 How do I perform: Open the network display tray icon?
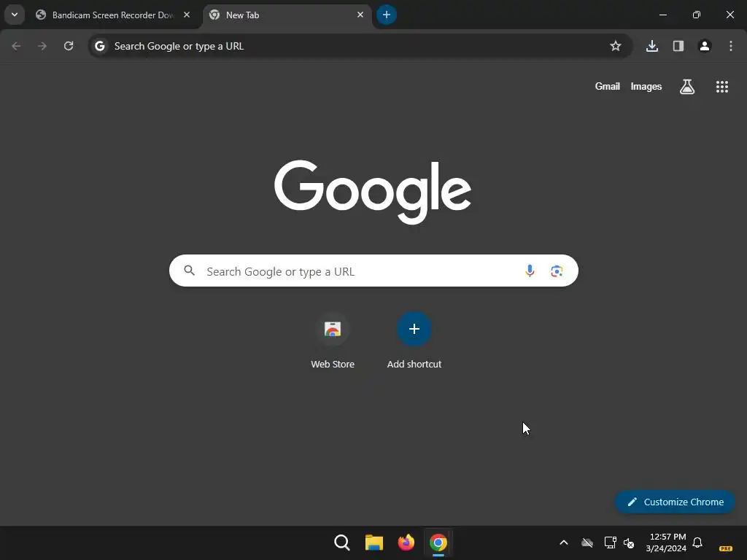tap(610, 542)
